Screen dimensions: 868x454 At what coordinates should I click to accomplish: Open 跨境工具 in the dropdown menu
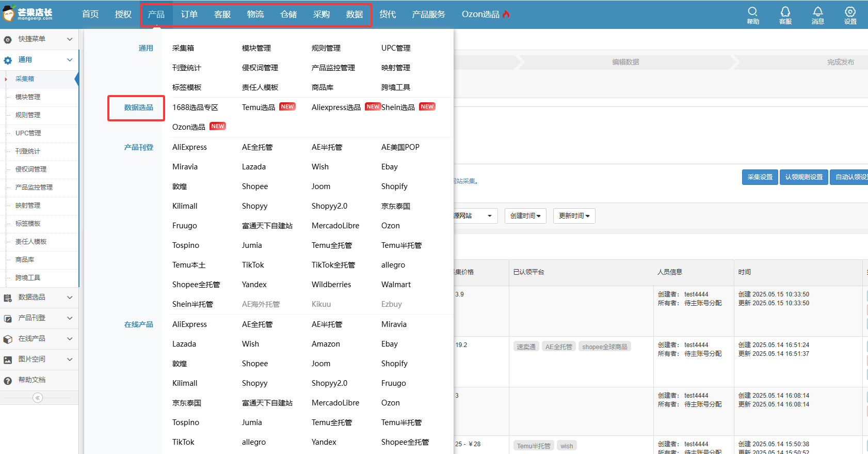point(396,87)
